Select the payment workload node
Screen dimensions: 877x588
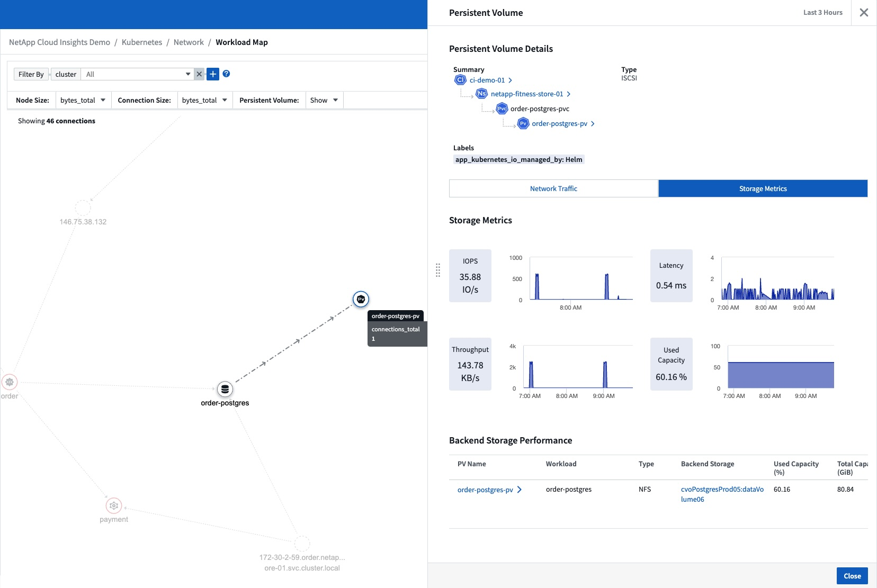[x=114, y=505]
